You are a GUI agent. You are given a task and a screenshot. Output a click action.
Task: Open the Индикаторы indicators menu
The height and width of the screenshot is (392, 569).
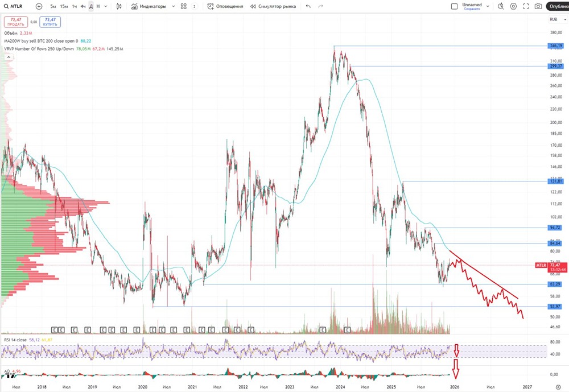(x=149, y=6)
